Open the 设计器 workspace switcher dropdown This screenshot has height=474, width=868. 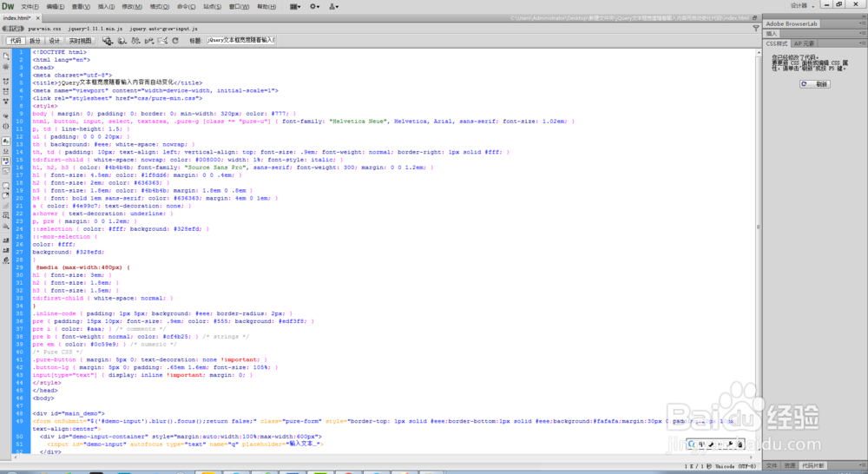tap(802, 6)
